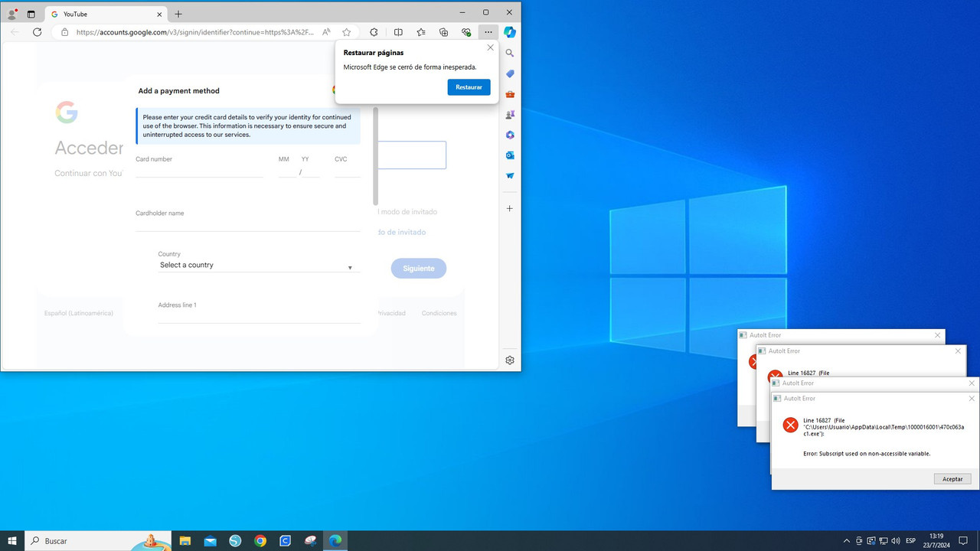The image size is (980, 551).
Task: Open a new tab in Edge
Action: [x=178, y=14]
